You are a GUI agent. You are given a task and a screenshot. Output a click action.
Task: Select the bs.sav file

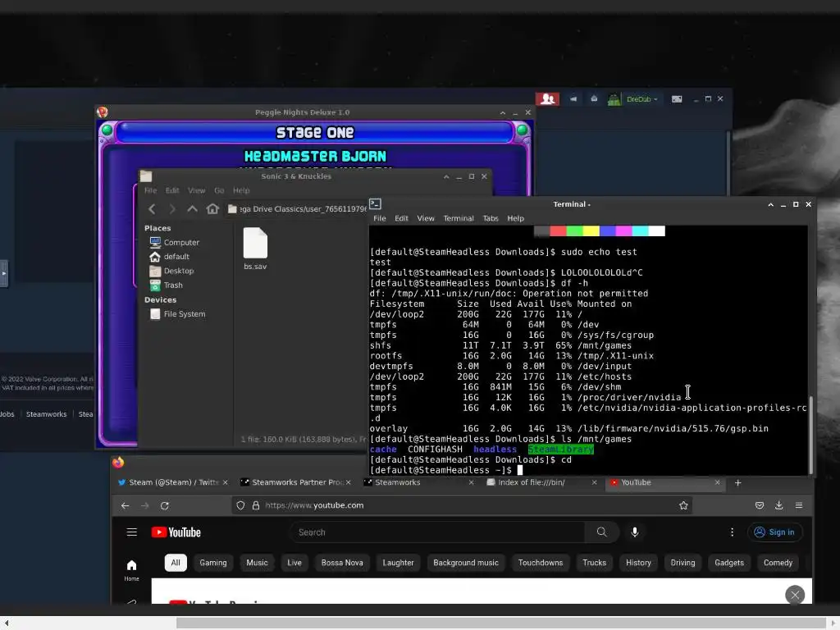coord(256,249)
